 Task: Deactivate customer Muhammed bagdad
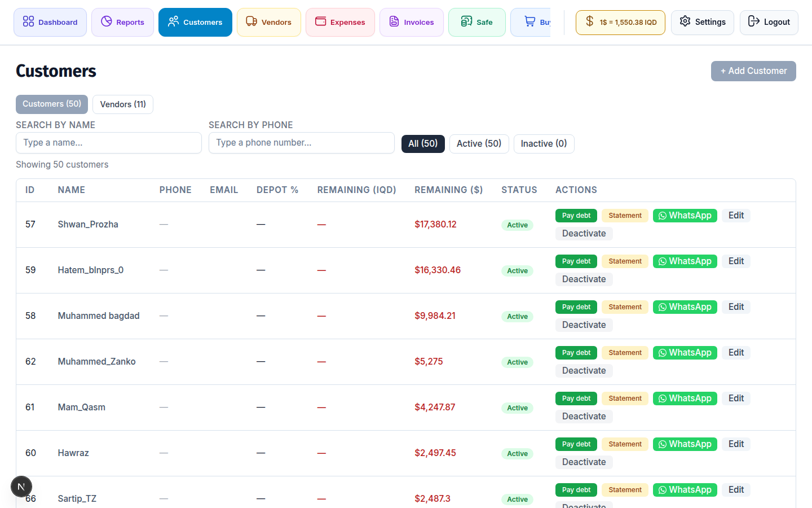(584, 325)
